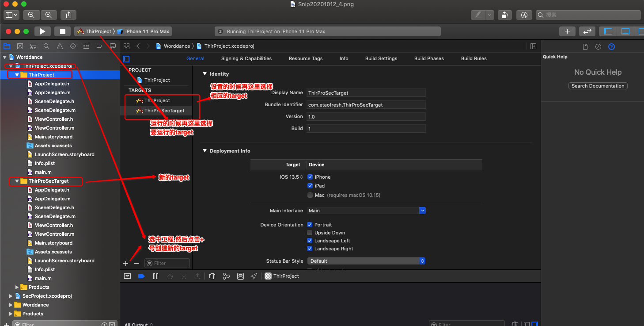Uncheck the iPhone device checkbox

click(x=310, y=177)
